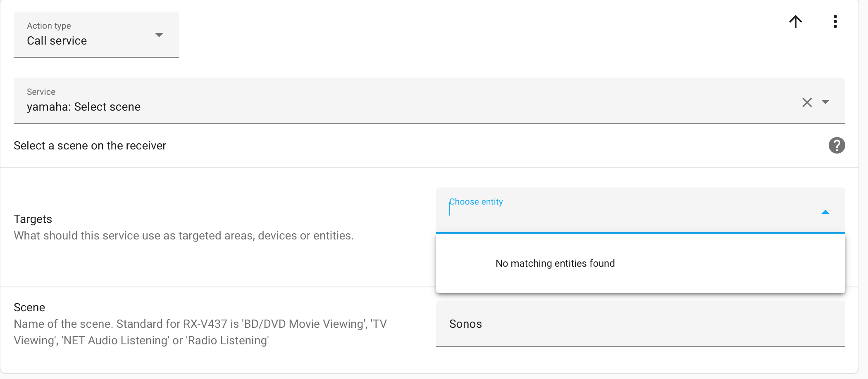Click the three-dot kebab icon
Image resolution: width=868 pixels, height=379 pixels.
[x=835, y=21]
